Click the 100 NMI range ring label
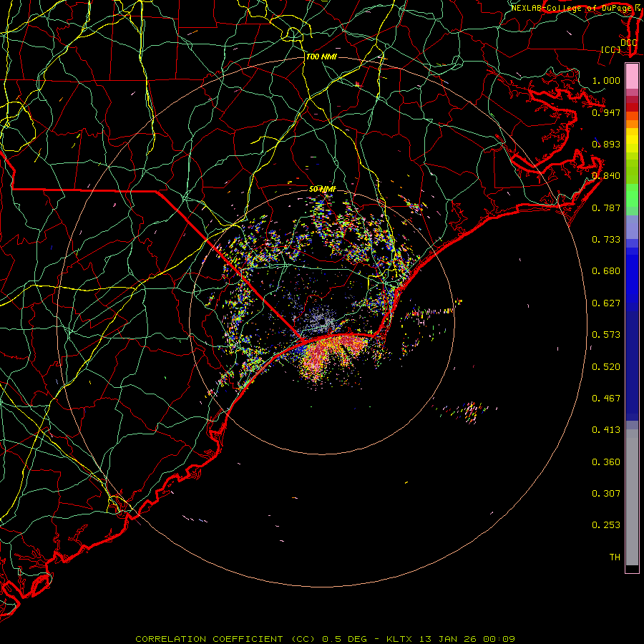Screen dimensions: 644x644 point(321,57)
